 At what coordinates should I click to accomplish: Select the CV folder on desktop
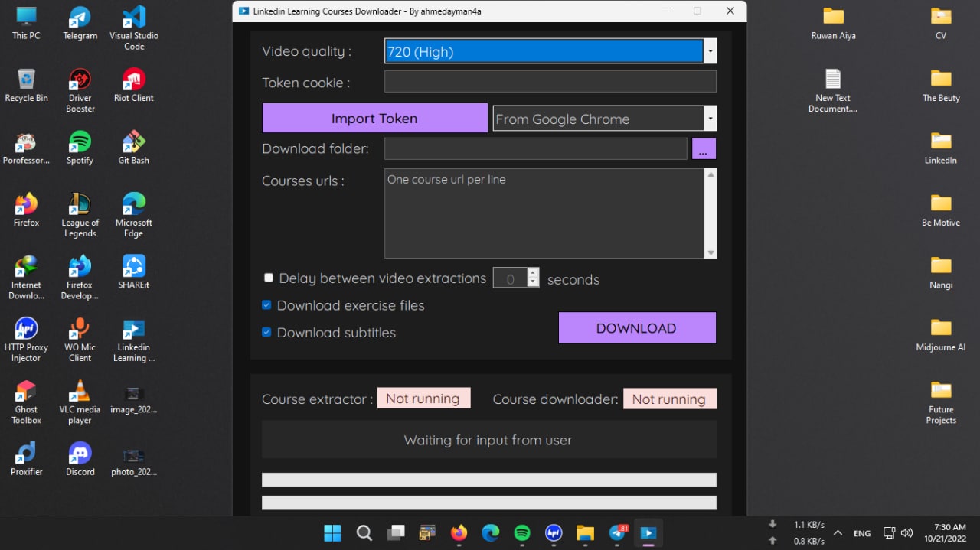point(941,23)
